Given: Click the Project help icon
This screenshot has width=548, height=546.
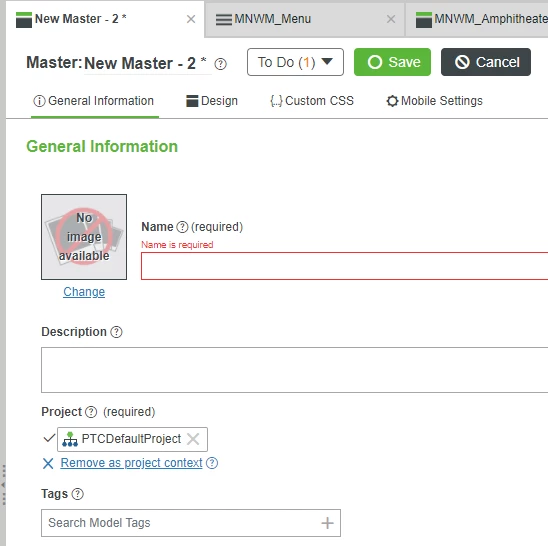Looking at the screenshot, I should click(x=91, y=412).
